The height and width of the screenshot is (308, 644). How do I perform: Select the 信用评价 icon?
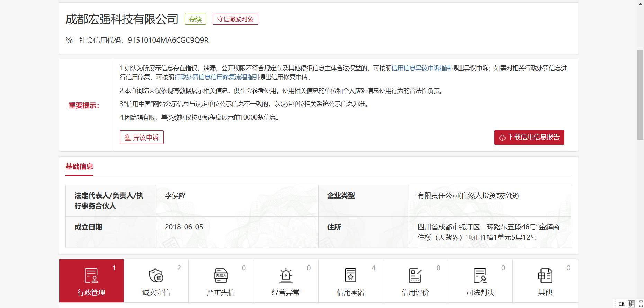tap(415, 276)
